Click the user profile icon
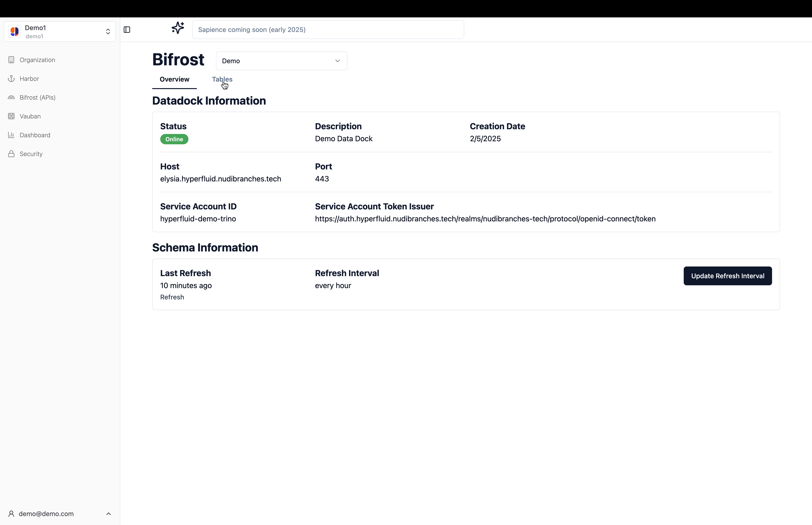Viewport: 812px width, 525px height. point(11,513)
